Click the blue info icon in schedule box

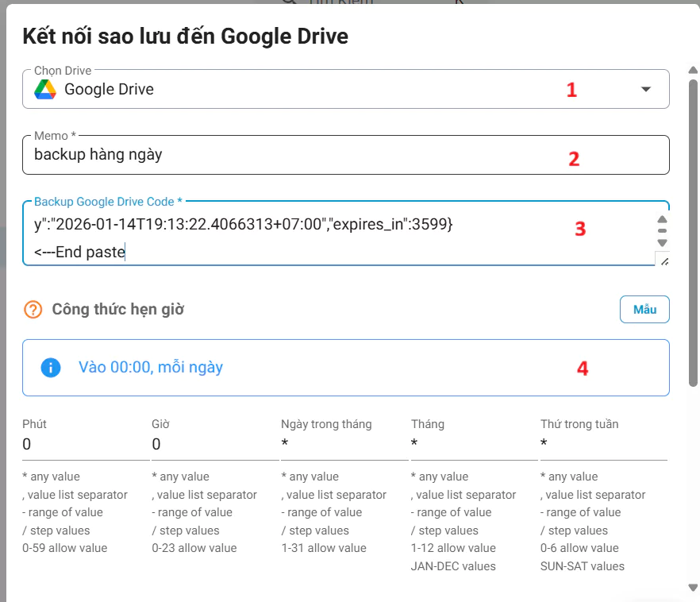click(x=51, y=368)
